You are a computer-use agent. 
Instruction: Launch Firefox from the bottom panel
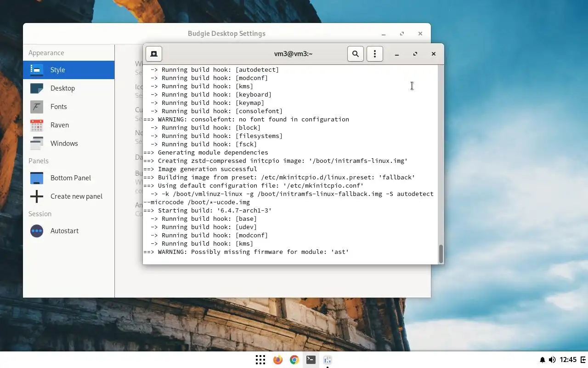[x=278, y=360]
